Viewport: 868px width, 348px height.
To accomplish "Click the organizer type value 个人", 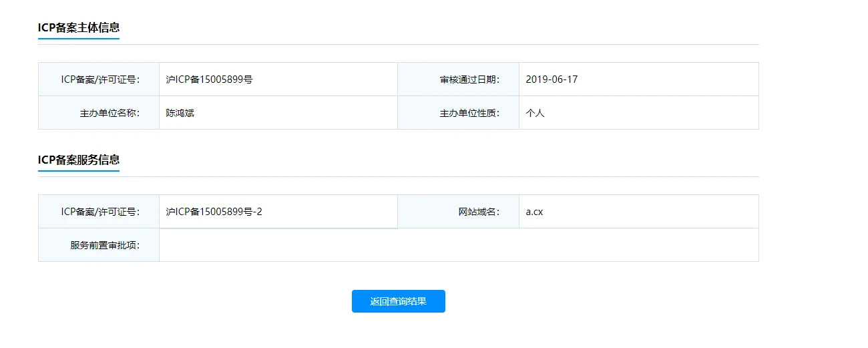I will 535,113.
